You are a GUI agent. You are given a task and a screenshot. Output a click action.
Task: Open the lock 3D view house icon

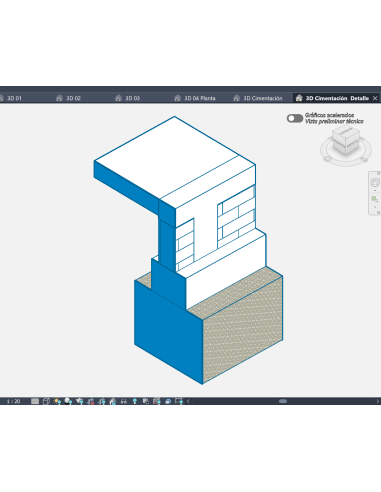(113, 401)
